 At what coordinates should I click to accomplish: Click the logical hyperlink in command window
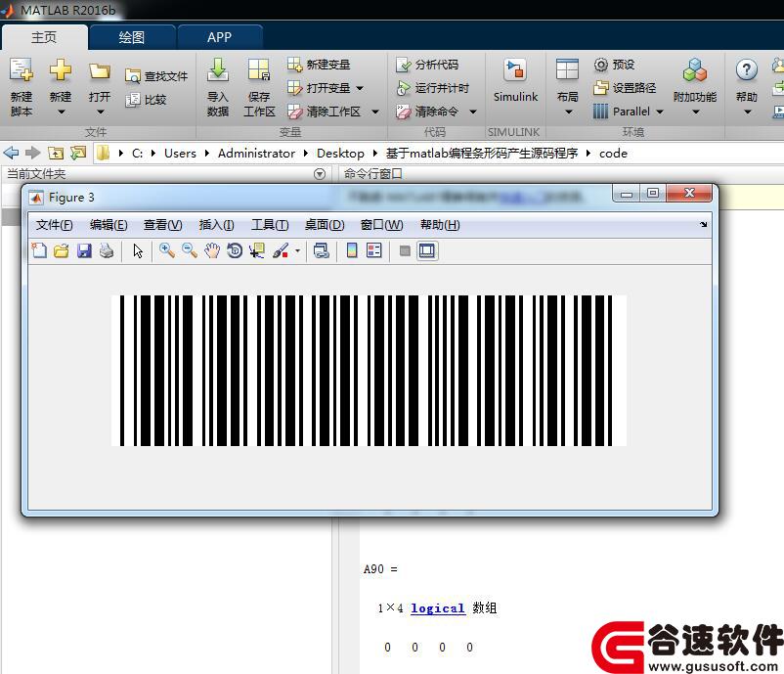tap(438, 608)
